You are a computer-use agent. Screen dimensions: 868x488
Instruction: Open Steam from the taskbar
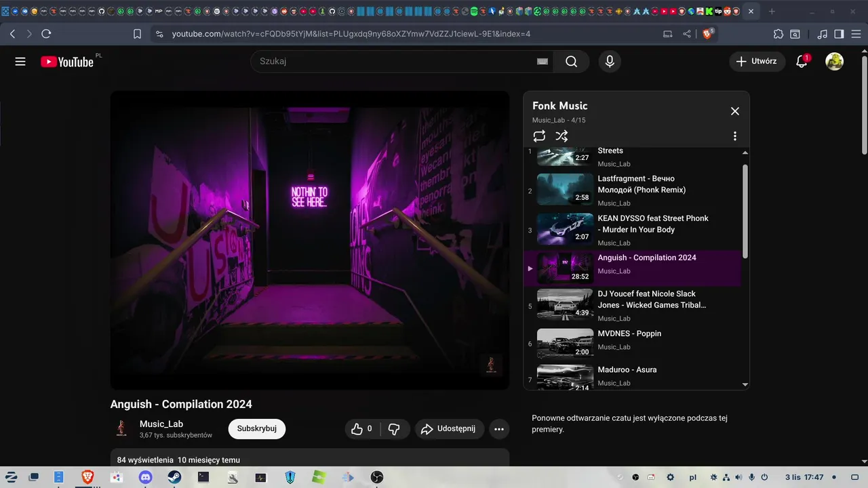[174, 477]
